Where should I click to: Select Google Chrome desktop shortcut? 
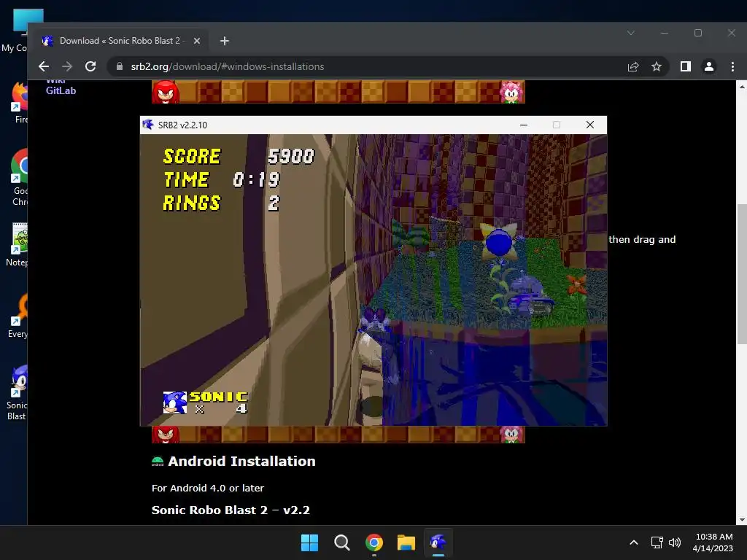pyautogui.click(x=19, y=176)
